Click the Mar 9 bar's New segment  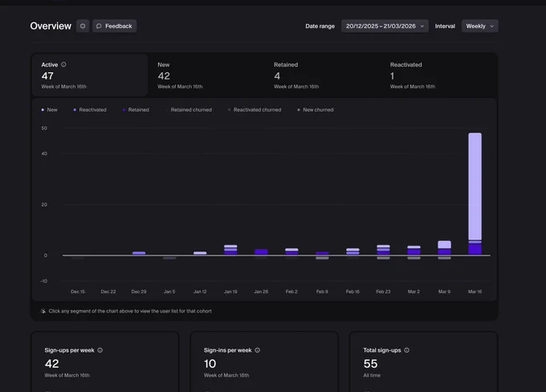[444, 245]
